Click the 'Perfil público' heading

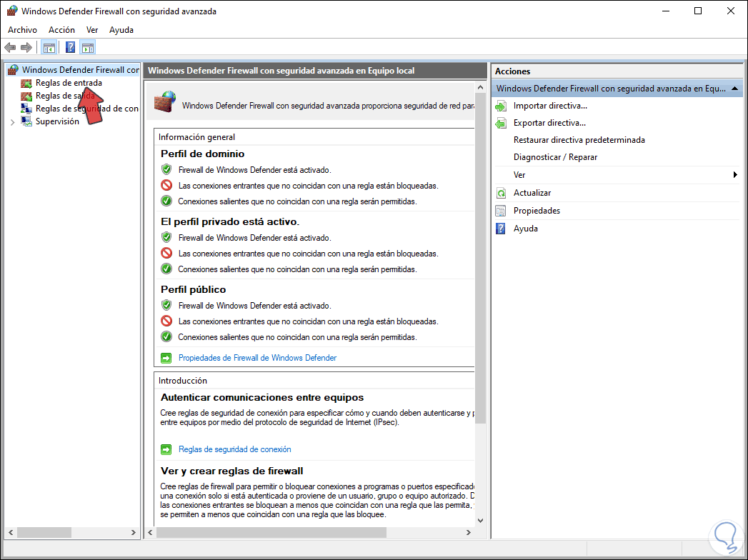click(x=193, y=289)
